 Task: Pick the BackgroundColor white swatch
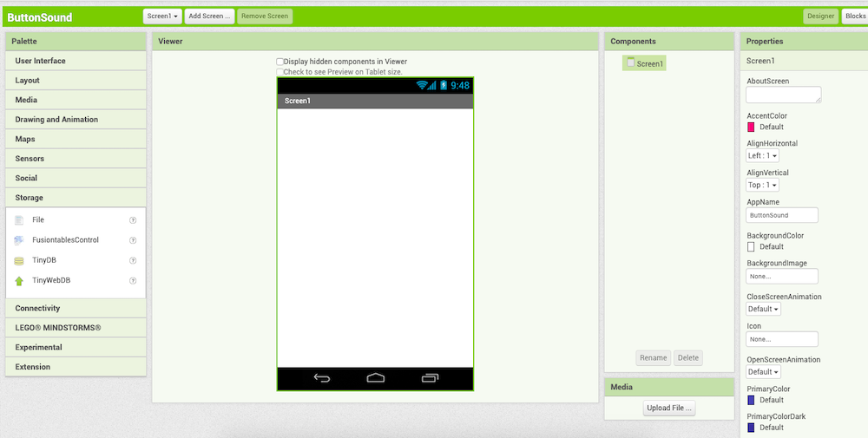pos(751,246)
